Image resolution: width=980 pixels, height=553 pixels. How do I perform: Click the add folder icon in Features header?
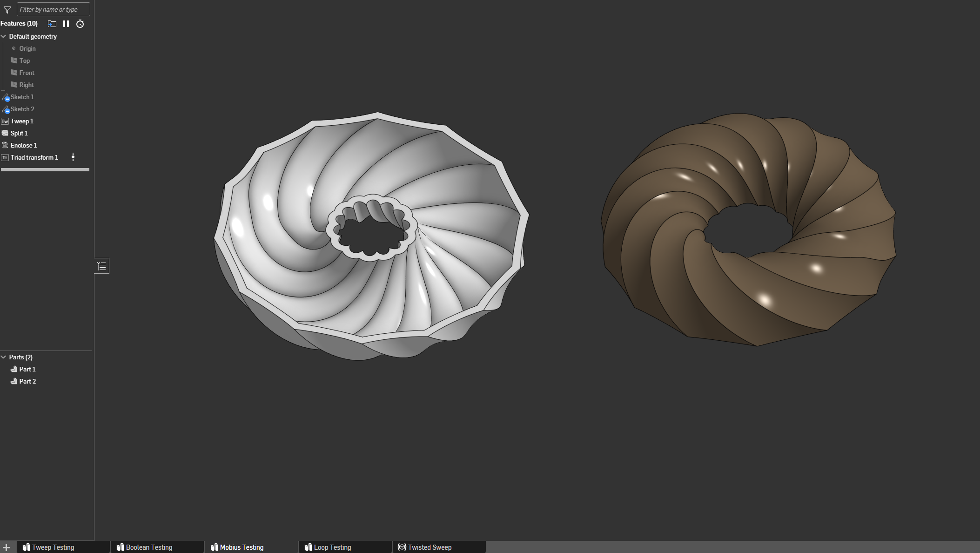52,24
